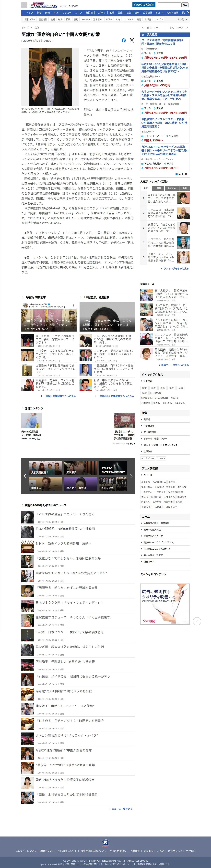Click carousel next arrow
This screenshot has width=211, height=868.
point(131,476)
